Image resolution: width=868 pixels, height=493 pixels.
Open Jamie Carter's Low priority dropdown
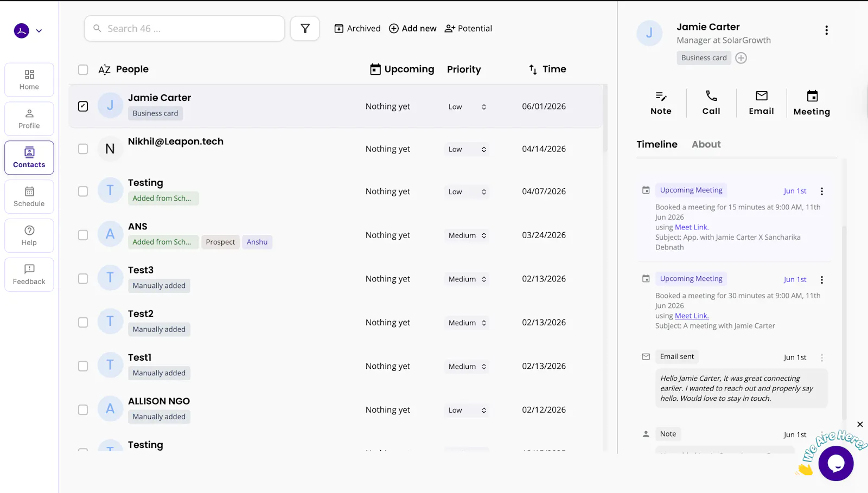tap(467, 107)
